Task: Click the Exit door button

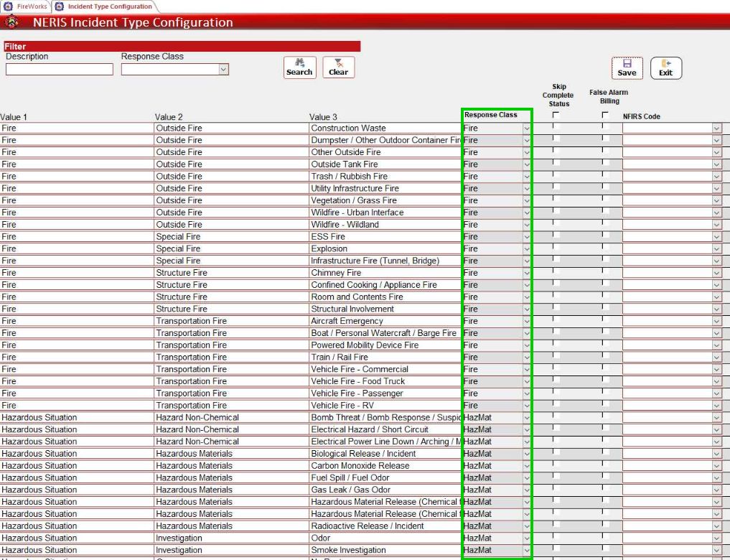Action: [x=665, y=68]
